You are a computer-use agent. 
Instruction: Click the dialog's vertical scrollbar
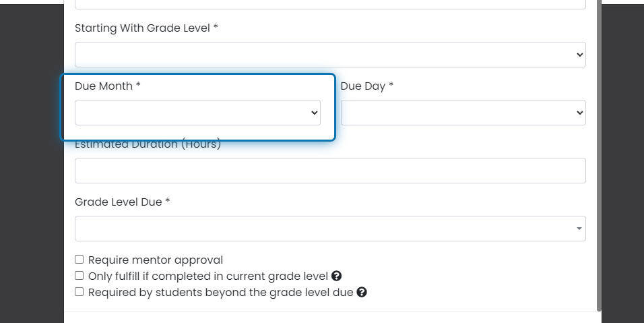pyautogui.click(x=600, y=155)
